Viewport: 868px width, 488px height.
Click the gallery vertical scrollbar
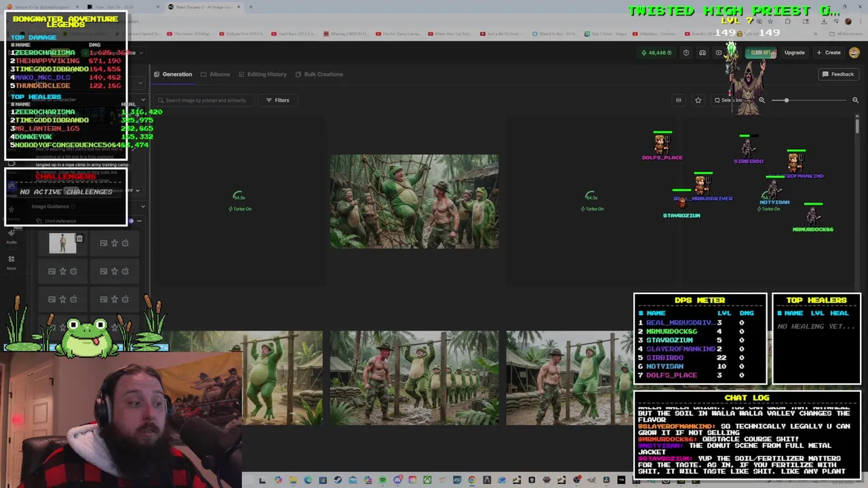[857, 125]
